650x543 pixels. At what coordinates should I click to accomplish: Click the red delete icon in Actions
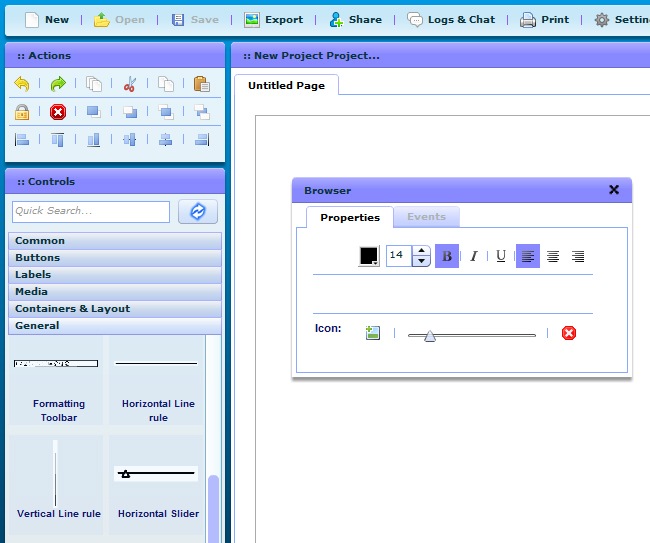point(58,112)
